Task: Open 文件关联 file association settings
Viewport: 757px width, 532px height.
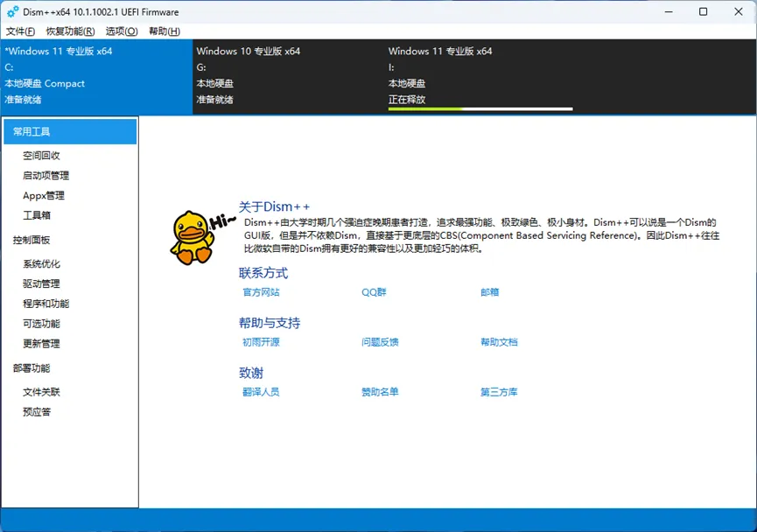Action: 40,391
